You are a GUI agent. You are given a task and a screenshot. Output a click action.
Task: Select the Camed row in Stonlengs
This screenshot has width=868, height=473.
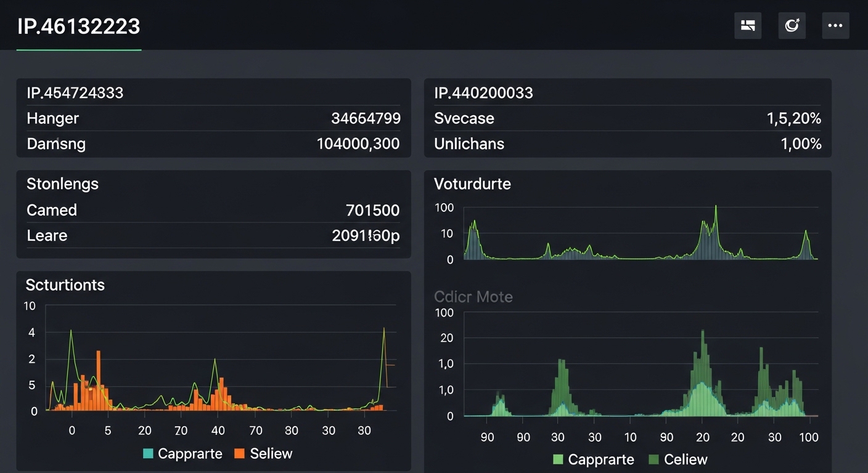pos(52,210)
